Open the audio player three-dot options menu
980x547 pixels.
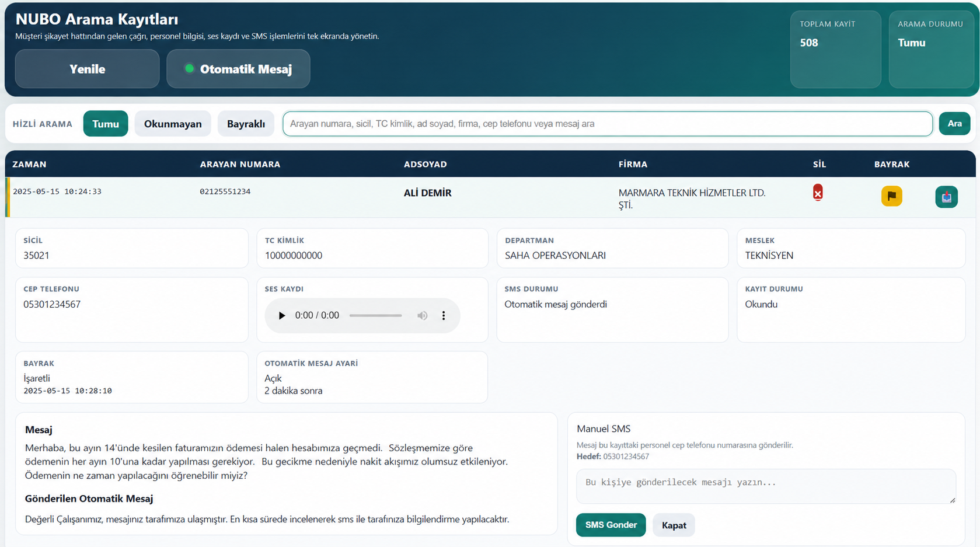click(x=444, y=315)
